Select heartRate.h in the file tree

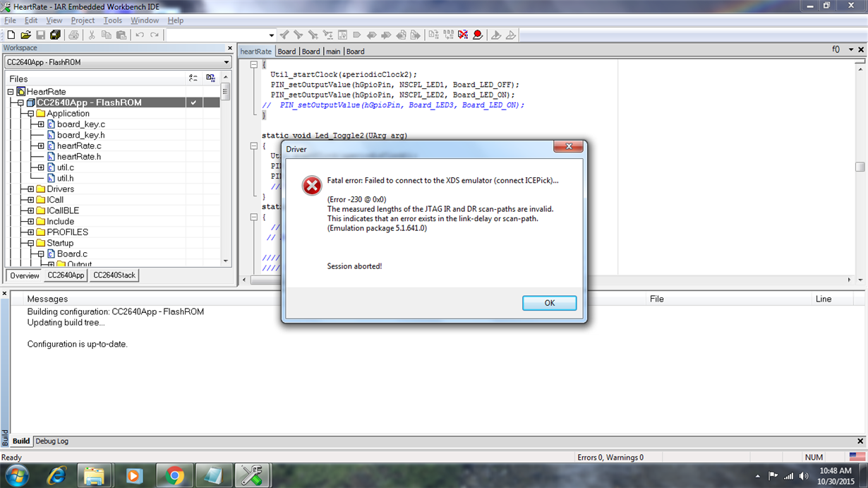click(78, 157)
